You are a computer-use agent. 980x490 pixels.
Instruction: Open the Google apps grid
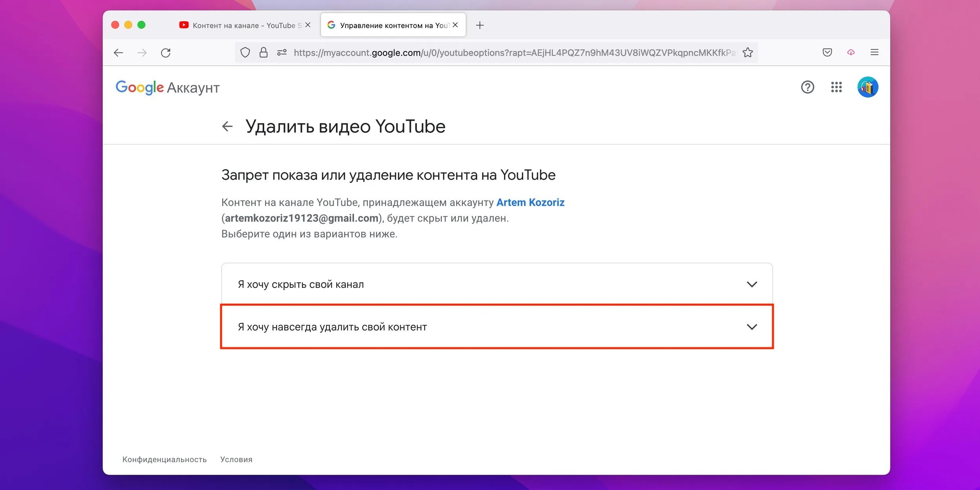click(x=836, y=87)
